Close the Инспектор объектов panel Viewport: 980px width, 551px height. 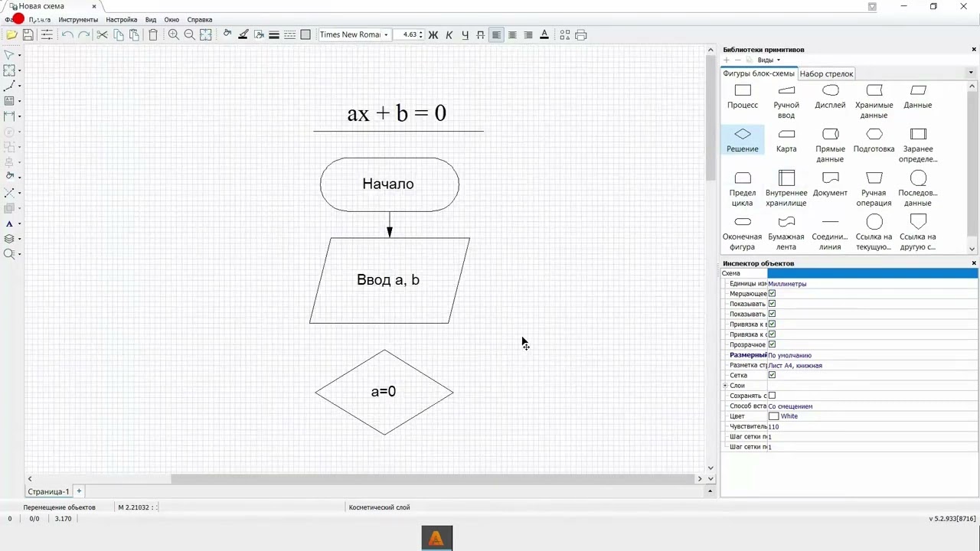click(x=974, y=263)
